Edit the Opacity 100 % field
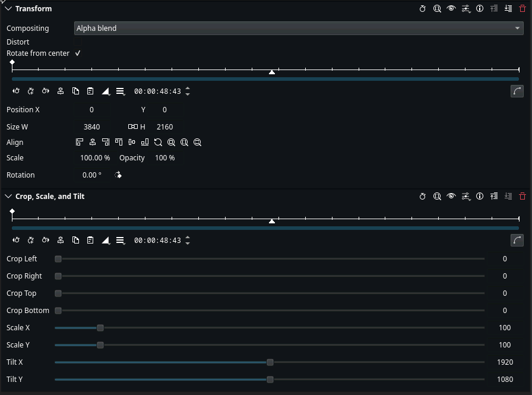The height and width of the screenshot is (395, 532). click(165, 158)
